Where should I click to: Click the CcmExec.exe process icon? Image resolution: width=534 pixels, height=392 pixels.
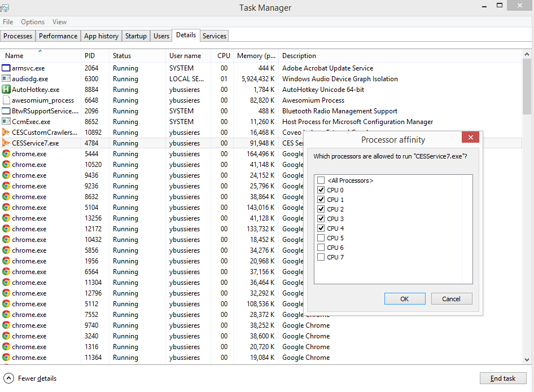tap(6, 121)
